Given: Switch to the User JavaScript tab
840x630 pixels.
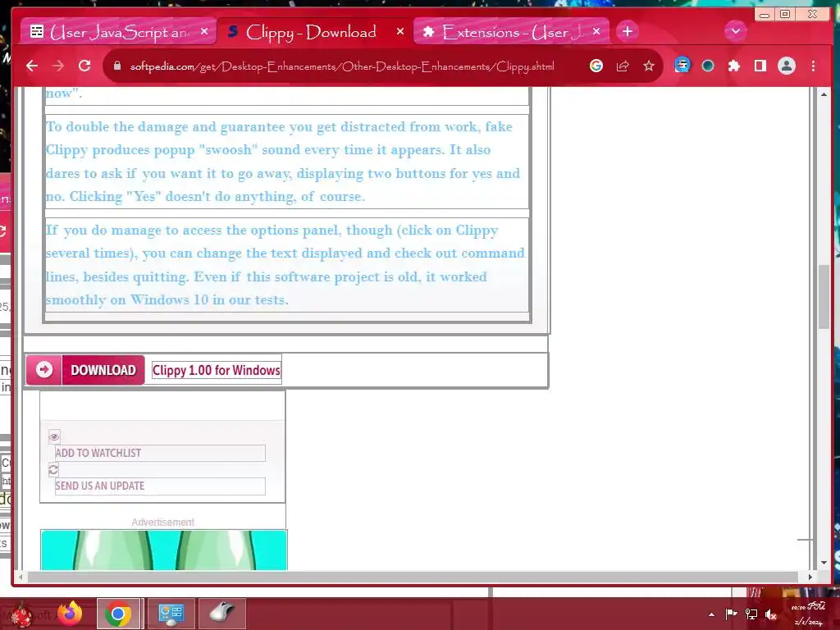Looking at the screenshot, I should pyautogui.click(x=118, y=32).
